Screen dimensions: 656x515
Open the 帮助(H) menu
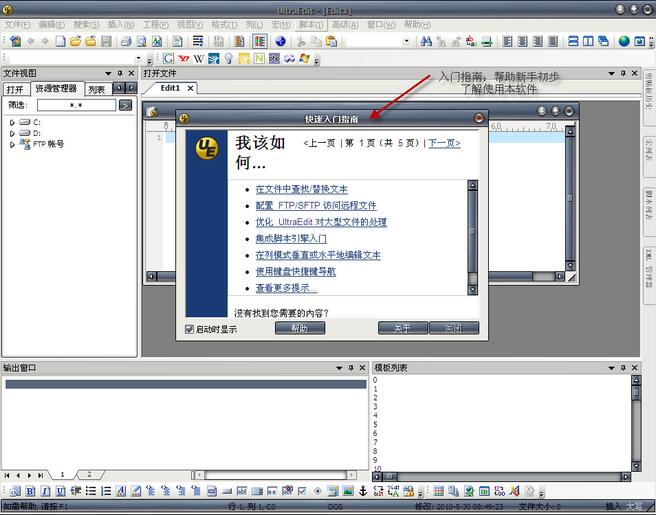click(417, 25)
